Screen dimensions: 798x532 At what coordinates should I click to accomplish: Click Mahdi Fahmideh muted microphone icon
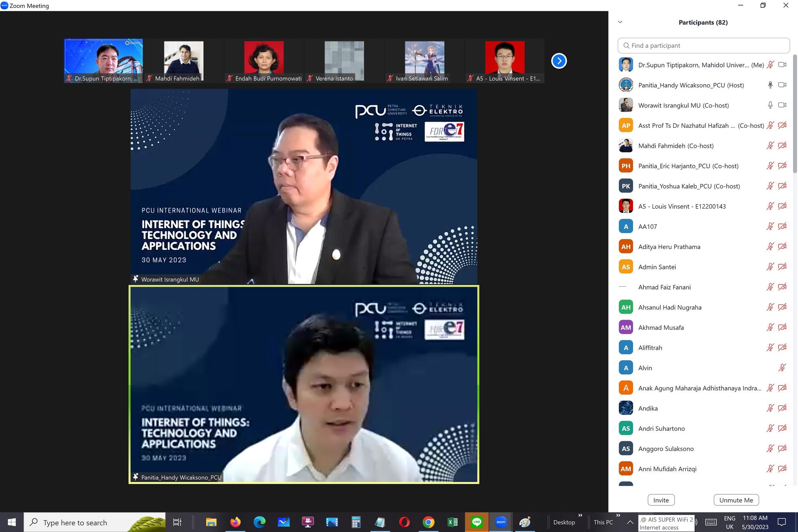770,146
